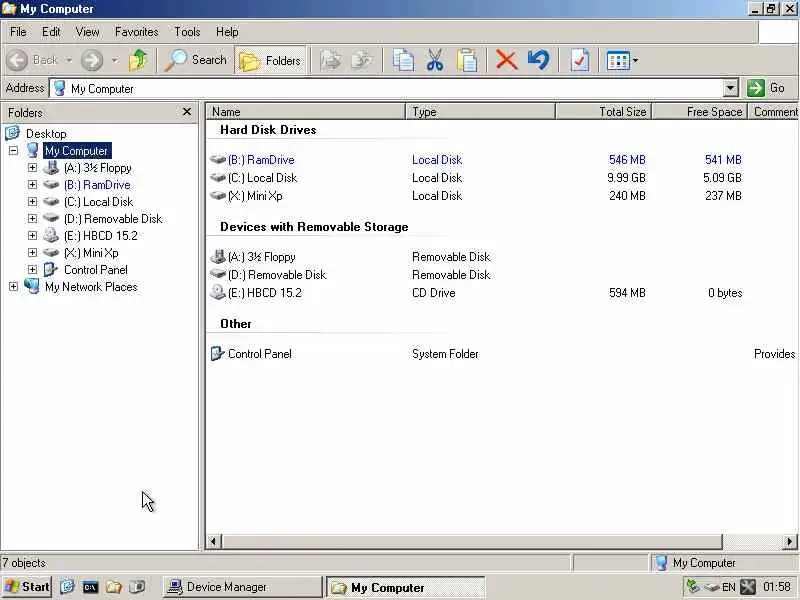Expand the (A:) 3½ Floppy node

click(x=32, y=167)
